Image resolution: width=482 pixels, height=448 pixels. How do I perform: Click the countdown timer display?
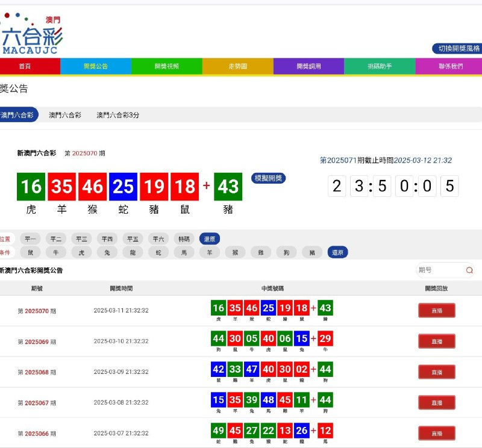pos(393,186)
